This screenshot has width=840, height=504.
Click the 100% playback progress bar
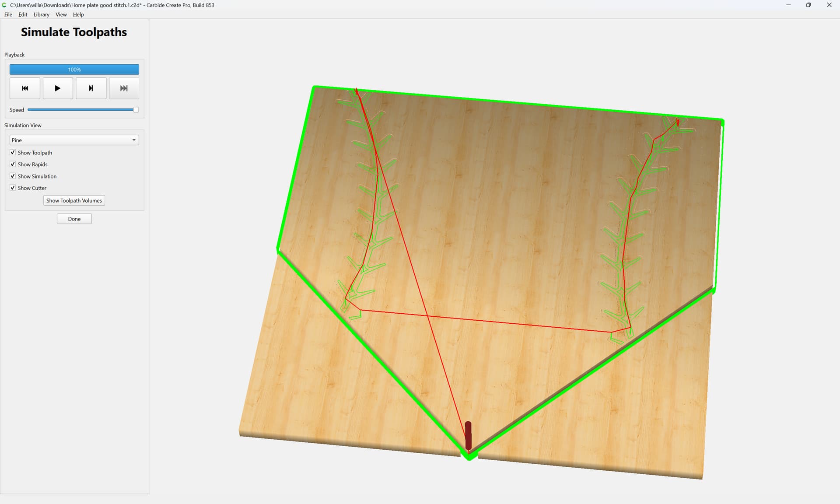74,70
